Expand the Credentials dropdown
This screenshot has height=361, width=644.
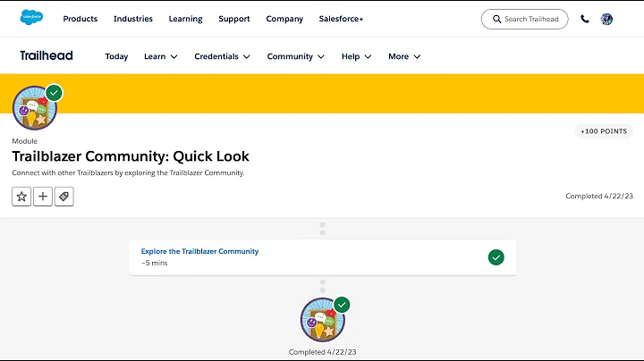click(222, 56)
